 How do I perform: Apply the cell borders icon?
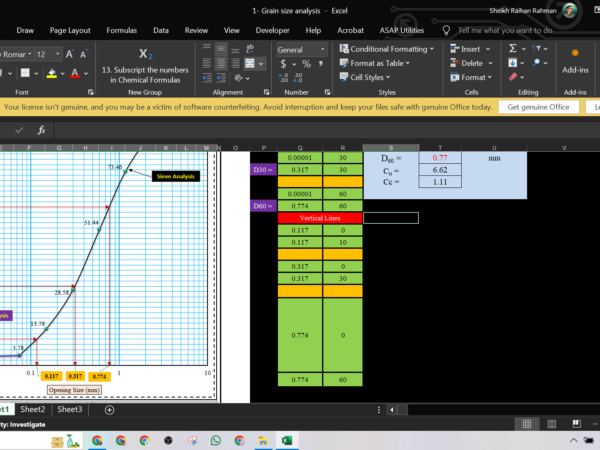pos(25,73)
